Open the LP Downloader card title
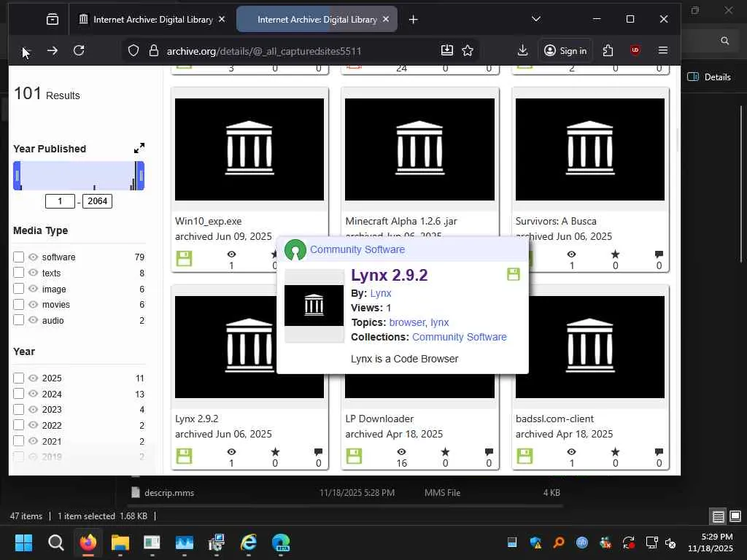The image size is (747, 560). tap(379, 419)
